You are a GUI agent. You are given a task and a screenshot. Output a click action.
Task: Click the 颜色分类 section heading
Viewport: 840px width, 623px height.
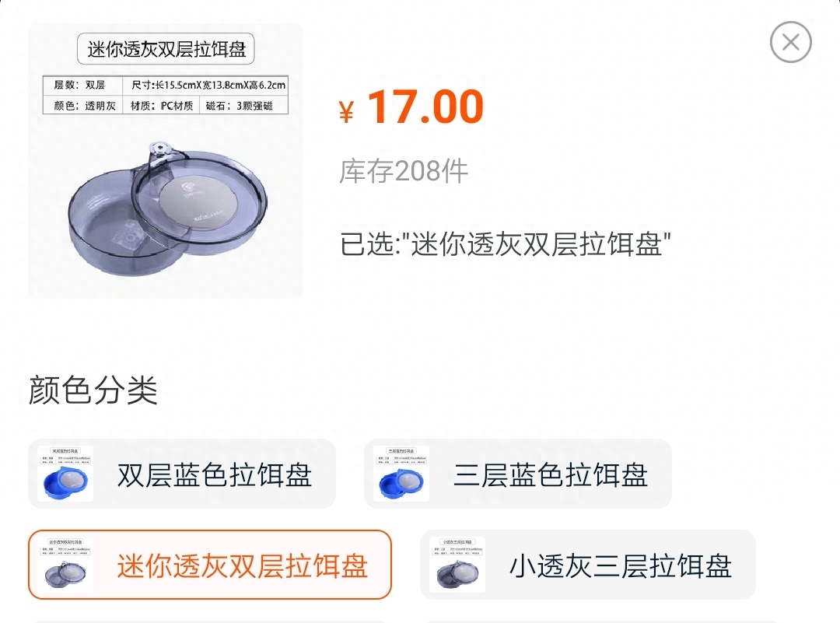coord(93,390)
